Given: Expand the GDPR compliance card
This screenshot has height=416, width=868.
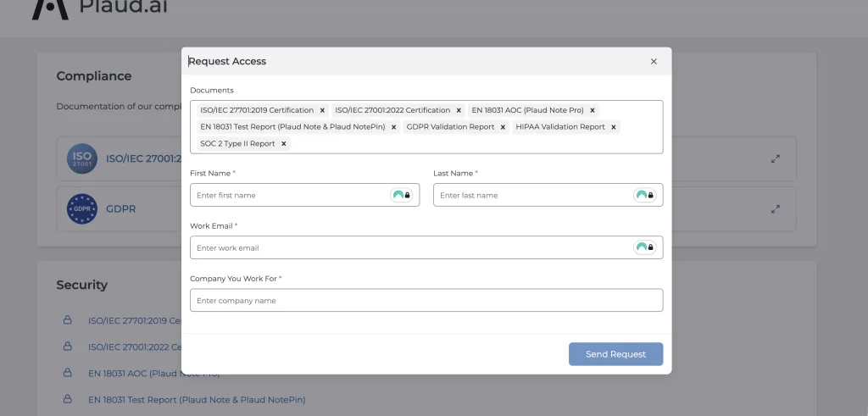Looking at the screenshot, I should (x=775, y=208).
